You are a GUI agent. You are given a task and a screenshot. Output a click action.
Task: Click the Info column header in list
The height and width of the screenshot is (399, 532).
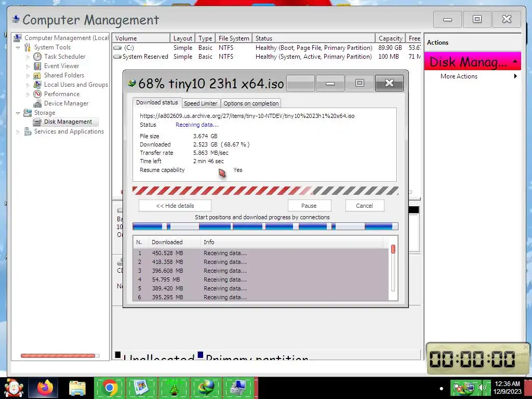(x=292, y=242)
